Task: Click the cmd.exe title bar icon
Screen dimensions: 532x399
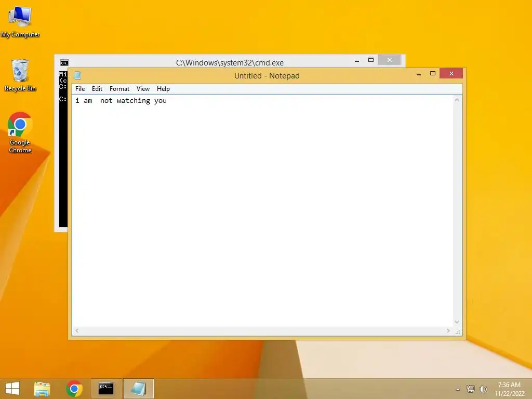Action: click(64, 63)
